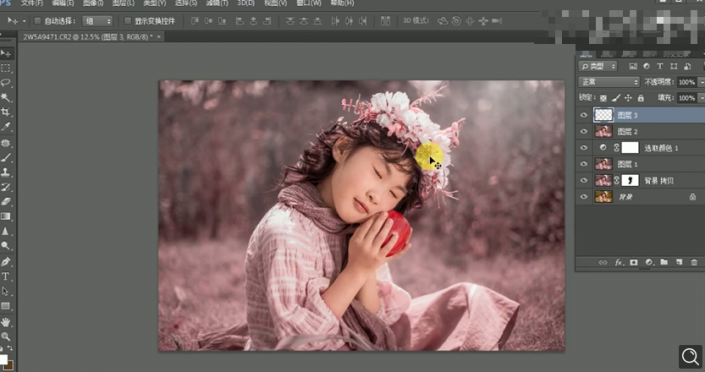Select the Crop tool
The height and width of the screenshot is (372, 705).
[x=5, y=112]
